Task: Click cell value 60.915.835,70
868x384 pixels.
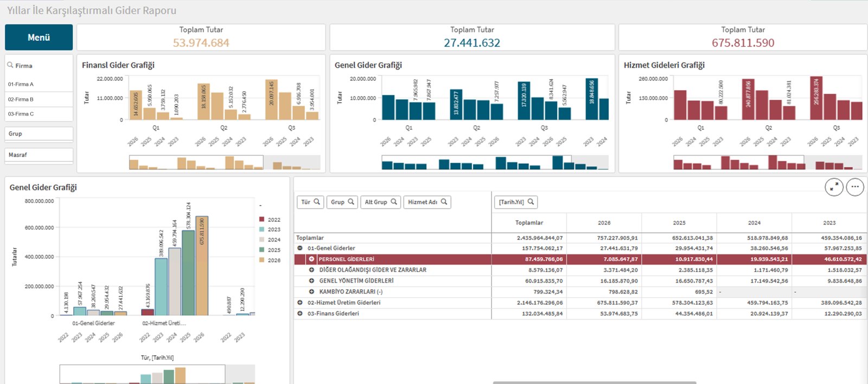Action: (544, 281)
